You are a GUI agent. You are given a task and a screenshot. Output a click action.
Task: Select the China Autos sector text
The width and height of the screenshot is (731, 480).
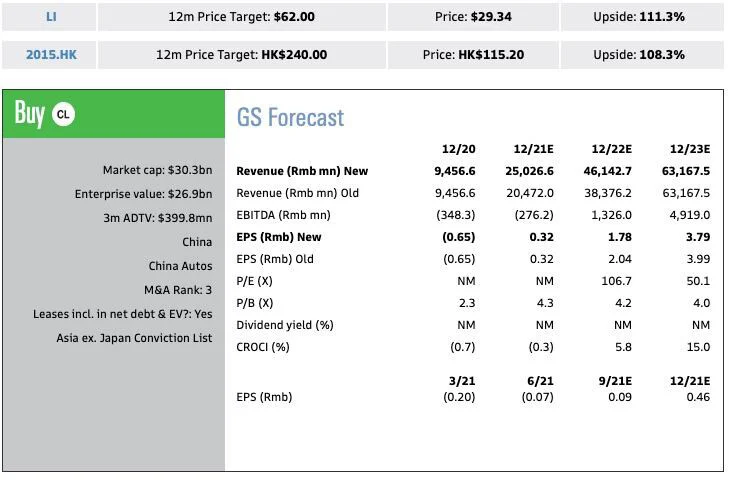(180, 266)
